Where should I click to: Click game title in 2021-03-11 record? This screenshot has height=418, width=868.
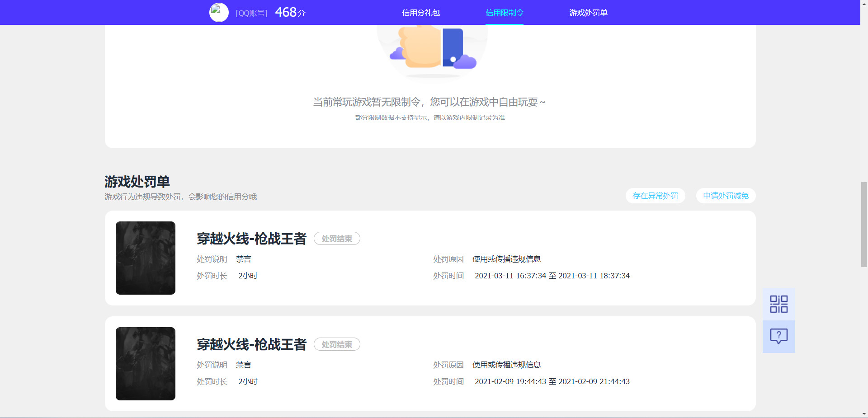click(251, 239)
